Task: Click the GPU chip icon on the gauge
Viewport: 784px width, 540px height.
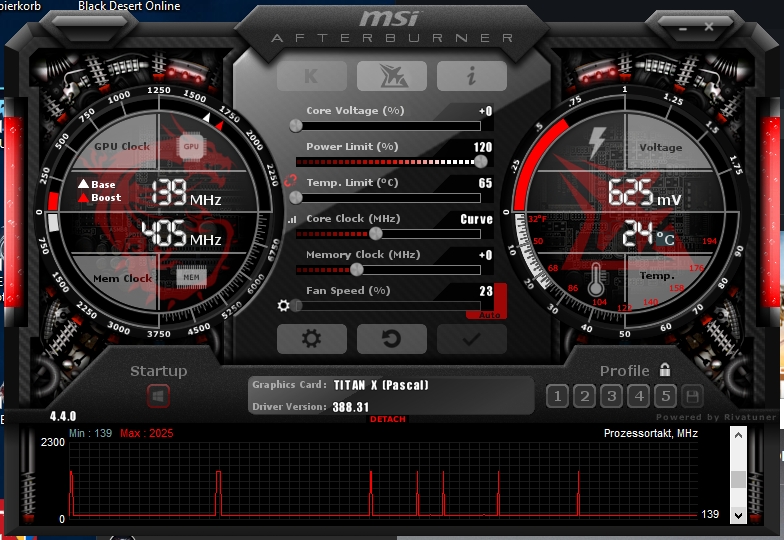Action: coord(190,146)
